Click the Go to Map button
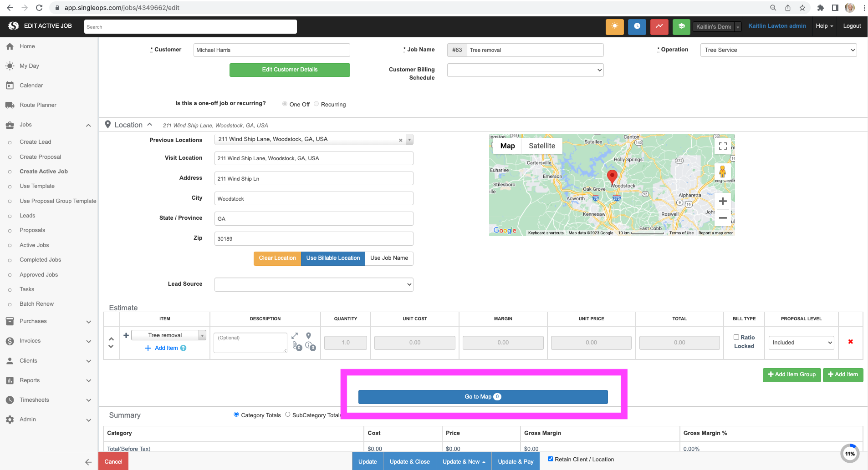868x470 pixels. tap(483, 397)
